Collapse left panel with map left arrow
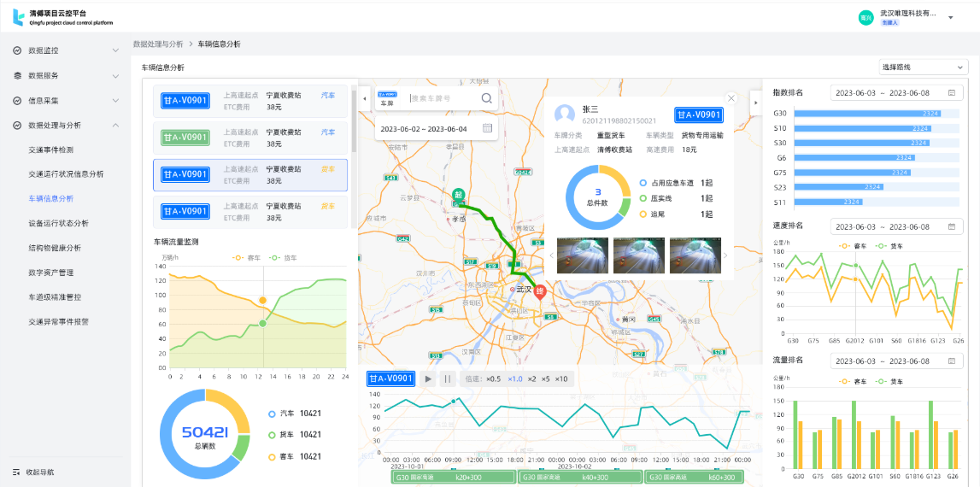This screenshot has height=487, width=980. 365,99
